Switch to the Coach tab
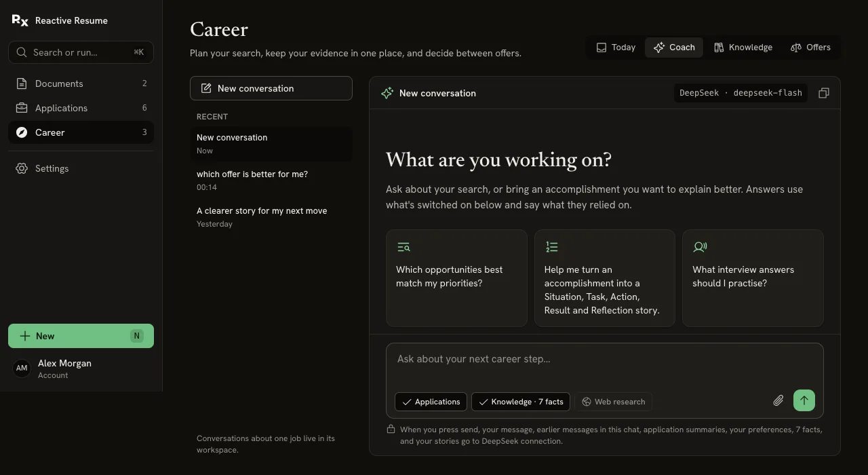 [674, 47]
